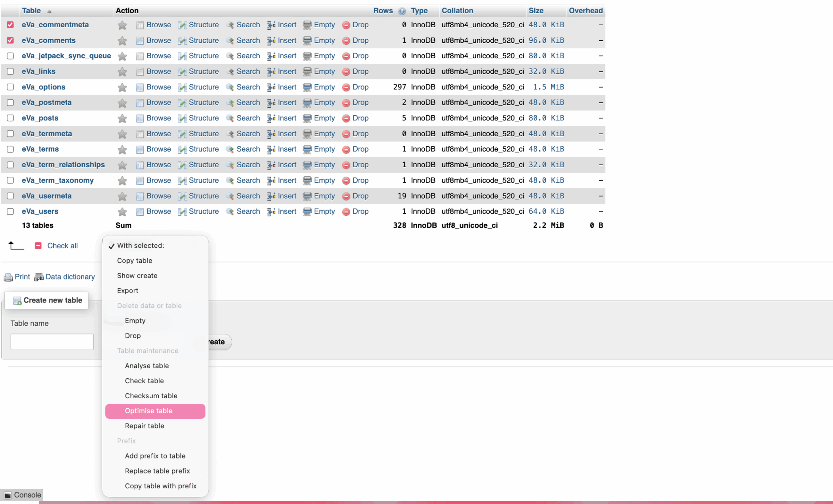Click Structure icon in eVa_term_taxonomy row
833x504 pixels.
tap(182, 181)
